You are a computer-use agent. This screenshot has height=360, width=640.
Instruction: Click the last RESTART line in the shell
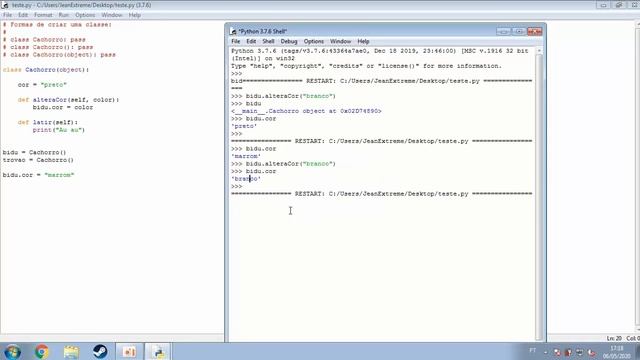point(382,194)
